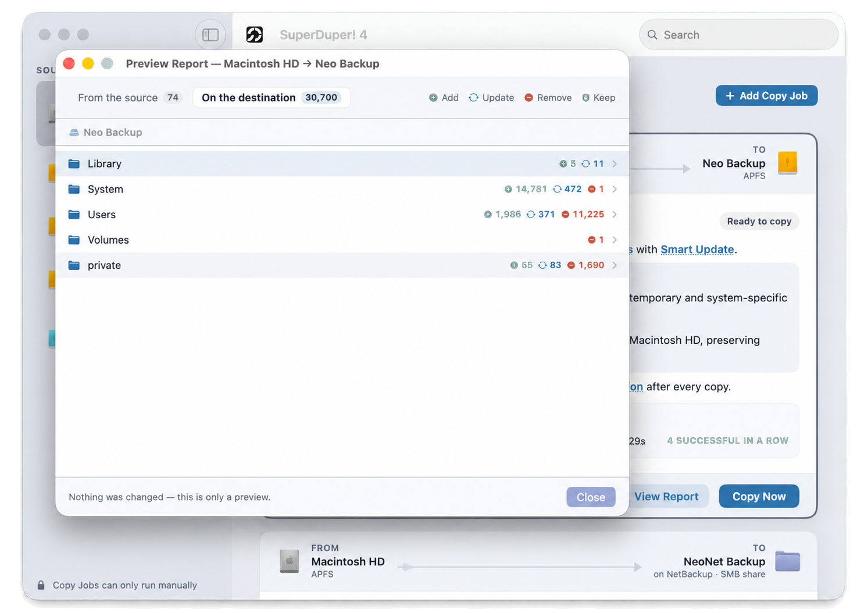Select the Library row name
This screenshot has height=613, width=868.
tap(105, 164)
